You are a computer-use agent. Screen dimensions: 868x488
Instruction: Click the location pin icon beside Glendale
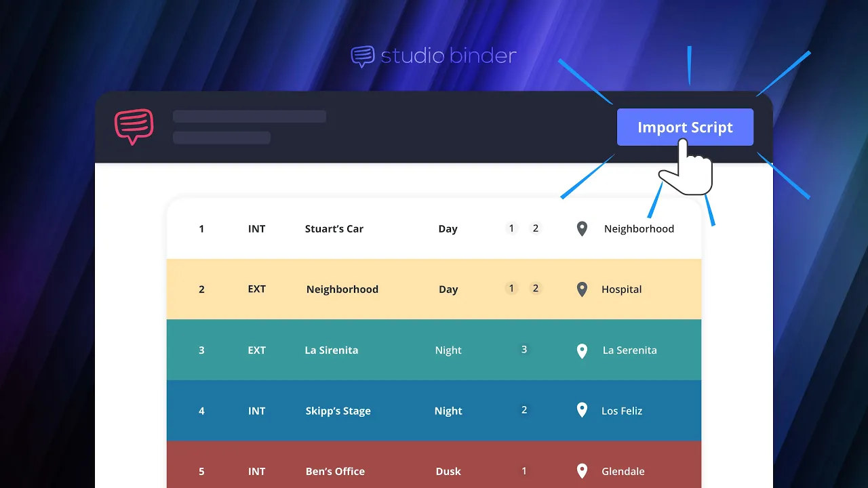(x=582, y=471)
